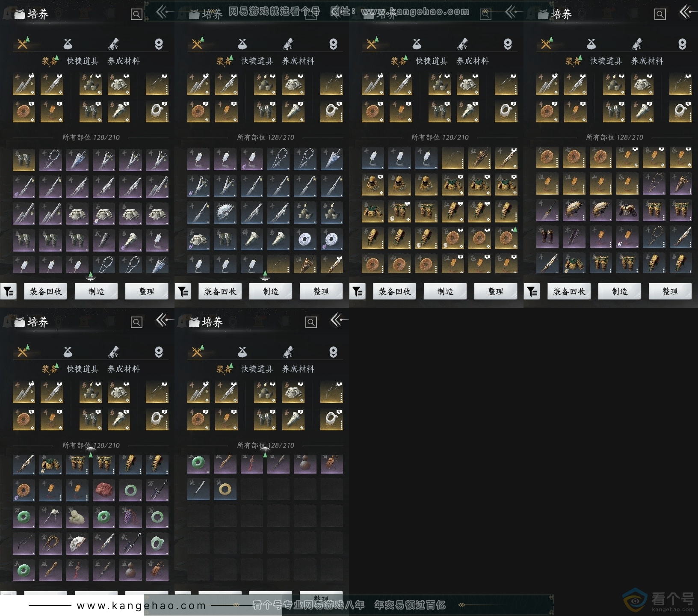Select round serrated fan item in second top panel
Viewport: 698px width, 616px height.
[225, 213]
